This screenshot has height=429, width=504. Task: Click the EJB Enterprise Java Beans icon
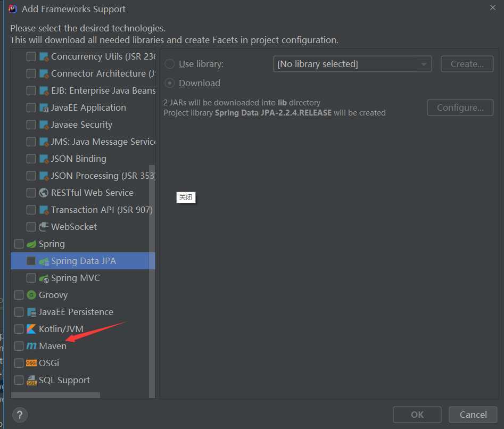click(x=44, y=90)
